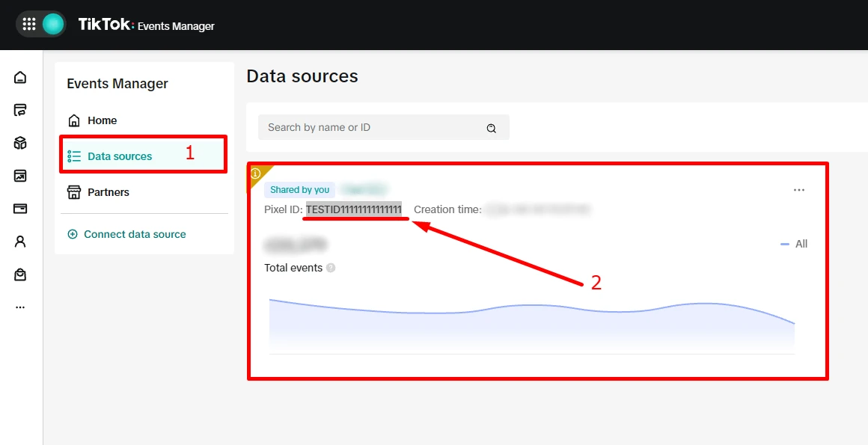Image resolution: width=868 pixels, height=445 pixels.
Task: Open the cube assets icon in left rail
Action: pyautogui.click(x=20, y=143)
